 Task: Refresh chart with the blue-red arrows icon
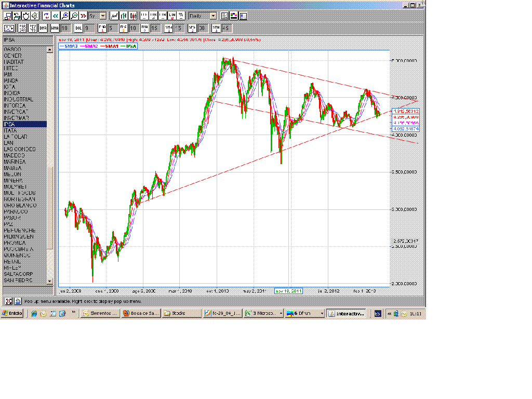46,16
